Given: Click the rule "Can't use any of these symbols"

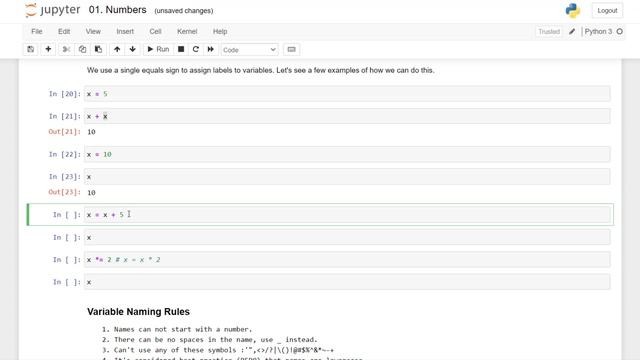Looking at the screenshot, I should click(x=224, y=350).
